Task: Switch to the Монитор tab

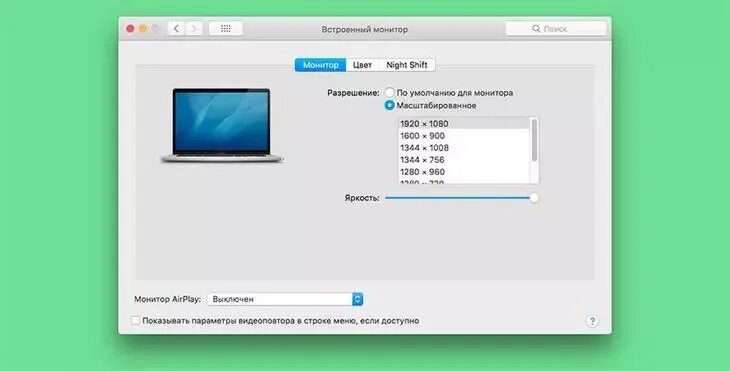Action: click(x=320, y=65)
